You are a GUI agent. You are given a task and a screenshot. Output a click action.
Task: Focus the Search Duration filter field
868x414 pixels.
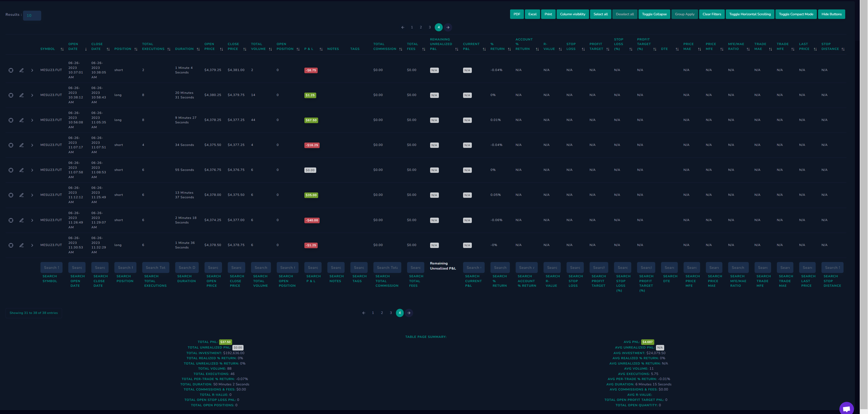click(187, 268)
